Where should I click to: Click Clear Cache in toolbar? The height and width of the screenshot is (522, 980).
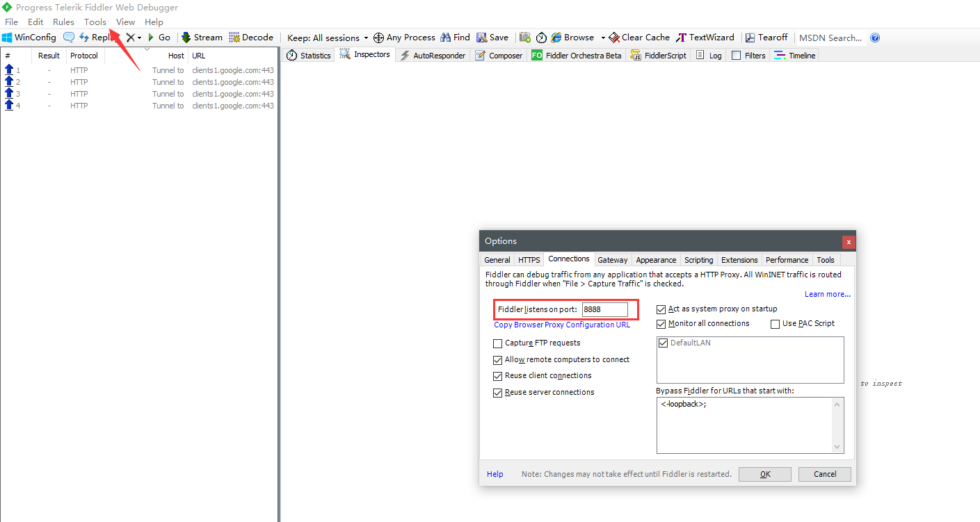(639, 38)
